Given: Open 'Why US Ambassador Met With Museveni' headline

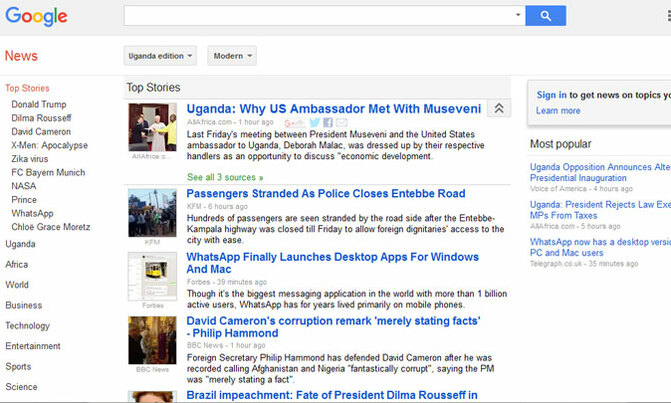Looking at the screenshot, I should click(x=334, y=109).
